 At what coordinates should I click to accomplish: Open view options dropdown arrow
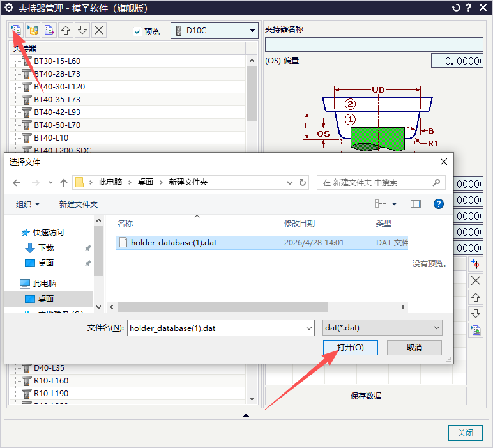394,204
